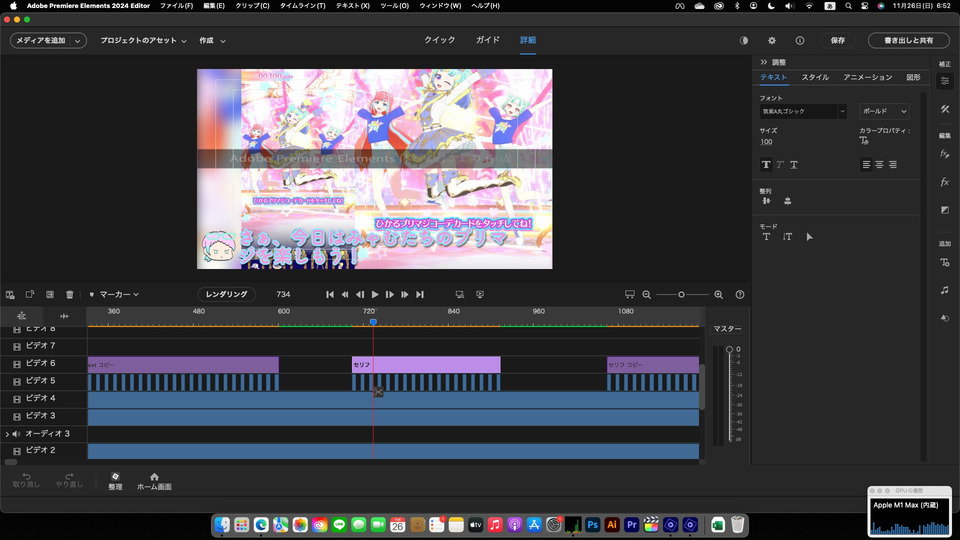The height and width of the screenshot is (540, 960).
Task: Toggle the brightness mode half-circle icon
Action: pyautogui.click(x=744, y=40)
